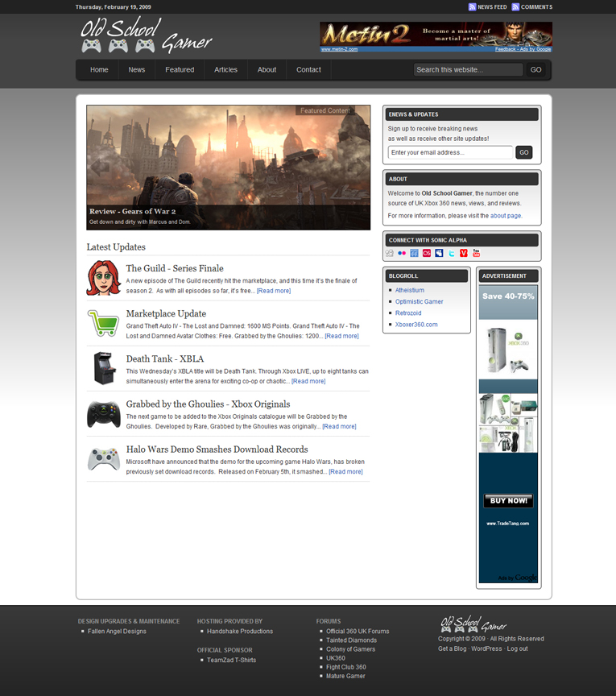The height and width of the screenshot is (696, 616).
Task: Click the Log out footer link
Action: pyautogui.click(x=518, y=648)
